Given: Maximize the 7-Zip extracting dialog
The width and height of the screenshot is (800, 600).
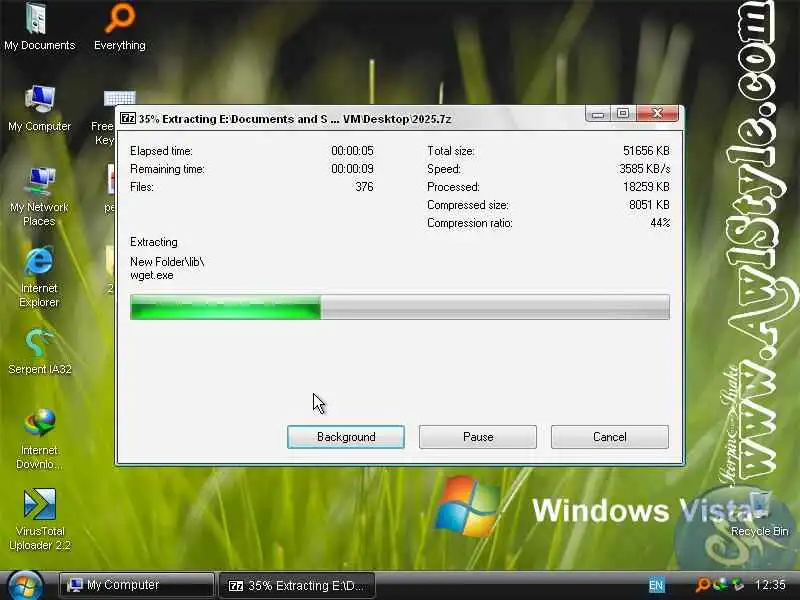Looking at the screenshot, I should pyautogui.click(x=623, y=114).
